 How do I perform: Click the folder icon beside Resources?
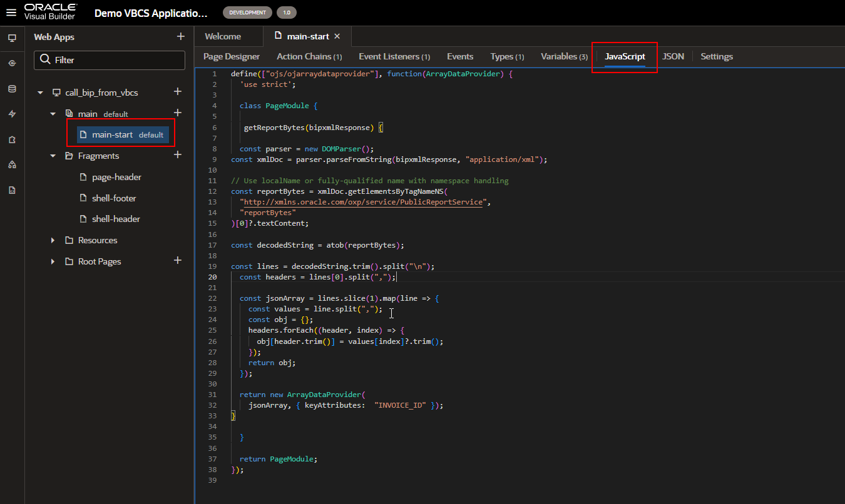pos(69,240)
